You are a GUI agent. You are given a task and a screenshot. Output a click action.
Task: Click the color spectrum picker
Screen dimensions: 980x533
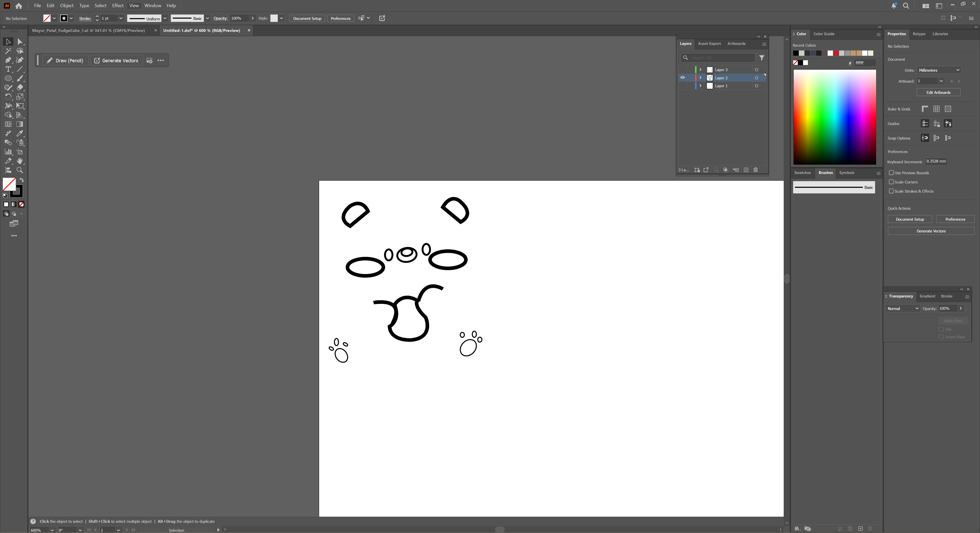pyautogui.click(x=834, y=117)
